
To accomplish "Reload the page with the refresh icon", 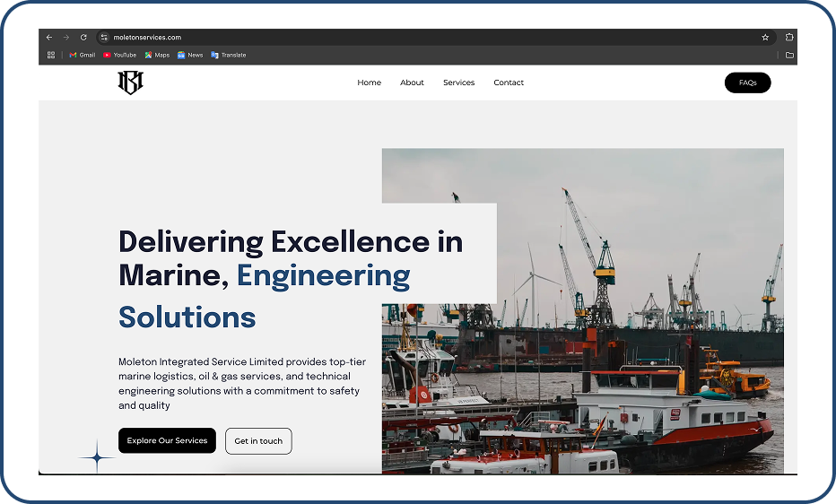I will 83,38.
